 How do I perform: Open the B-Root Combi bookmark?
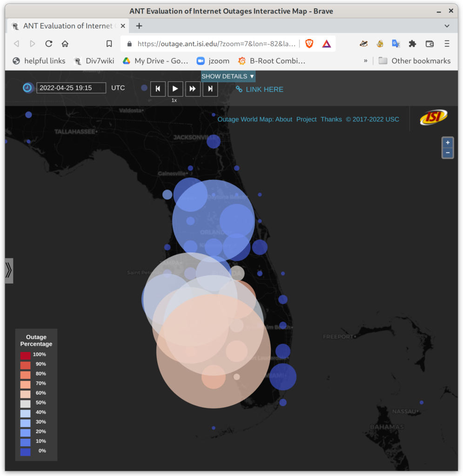click(x=272, y=61)
